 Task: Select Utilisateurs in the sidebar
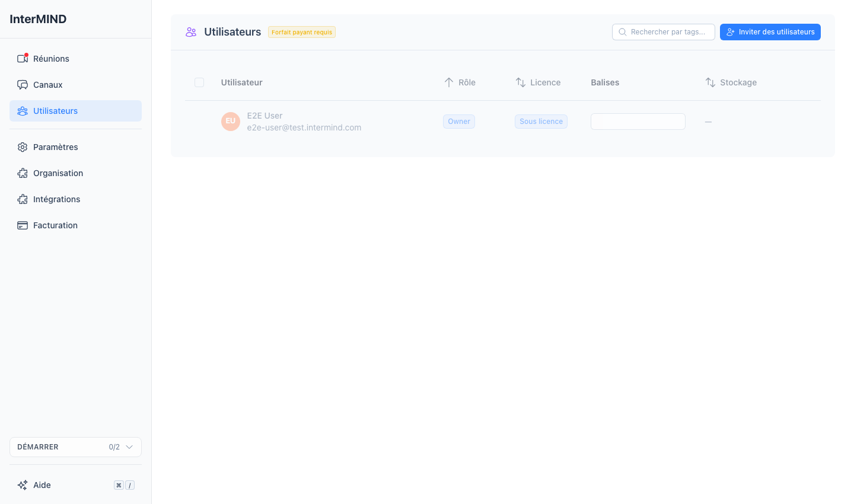pos(75,111)
